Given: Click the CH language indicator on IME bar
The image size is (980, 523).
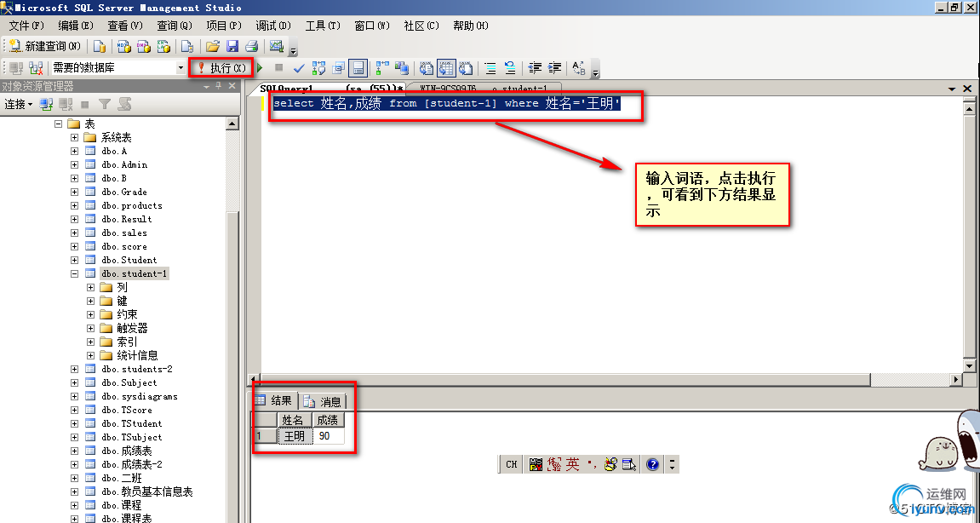Looking at the screenshot, I should pos(511,464).
